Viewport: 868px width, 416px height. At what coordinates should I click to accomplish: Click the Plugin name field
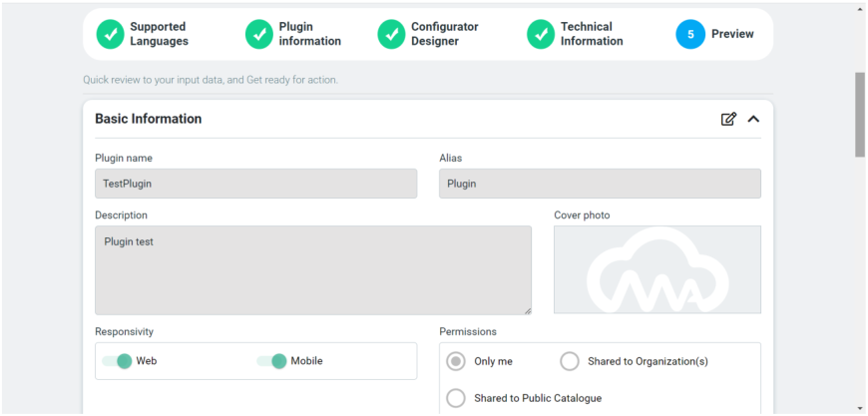pos(255,184)
